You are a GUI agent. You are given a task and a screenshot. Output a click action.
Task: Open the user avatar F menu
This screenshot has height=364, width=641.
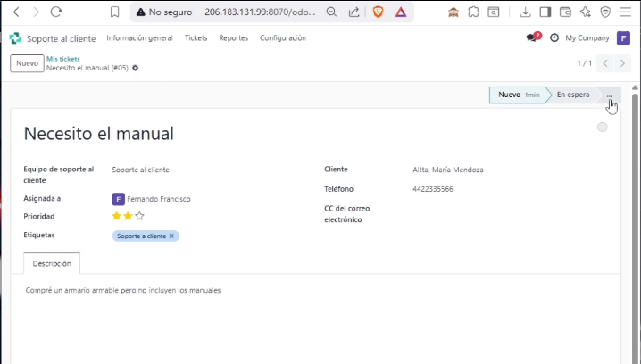click(623, 38)
